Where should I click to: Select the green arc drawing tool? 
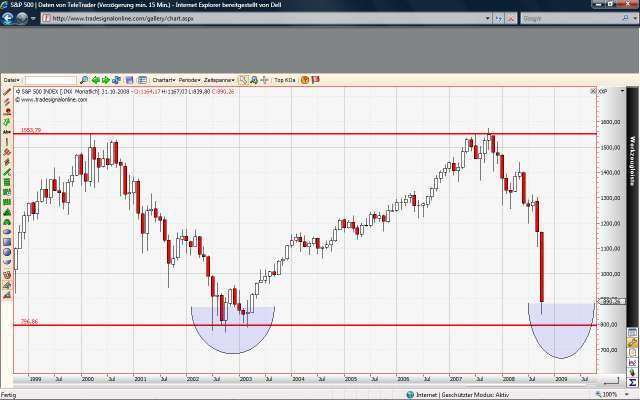pyautogui.click(x=7, y=222)
